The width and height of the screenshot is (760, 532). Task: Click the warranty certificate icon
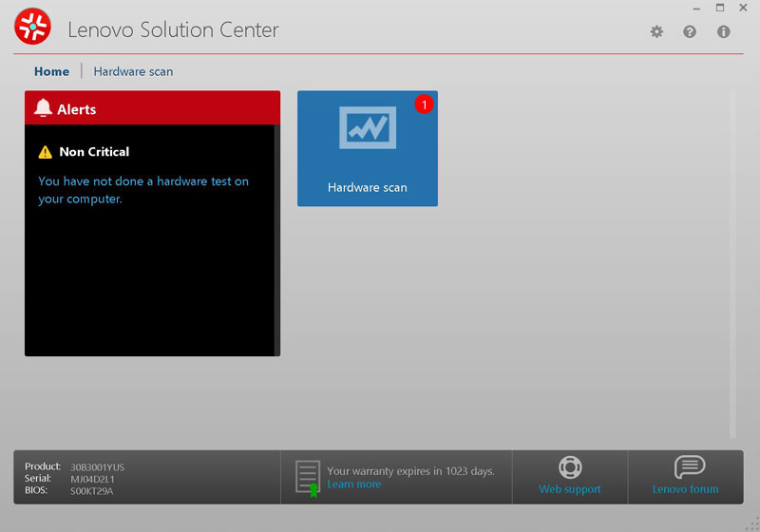307,479
